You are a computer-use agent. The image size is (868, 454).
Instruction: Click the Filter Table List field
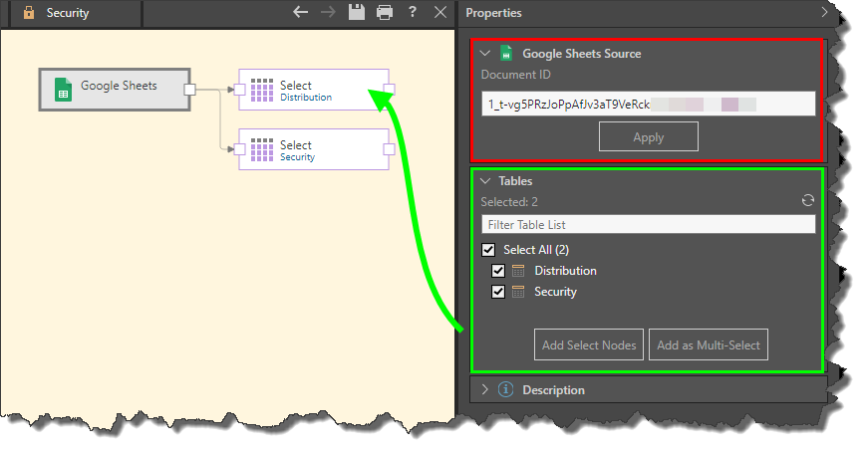tap(648, 225)
